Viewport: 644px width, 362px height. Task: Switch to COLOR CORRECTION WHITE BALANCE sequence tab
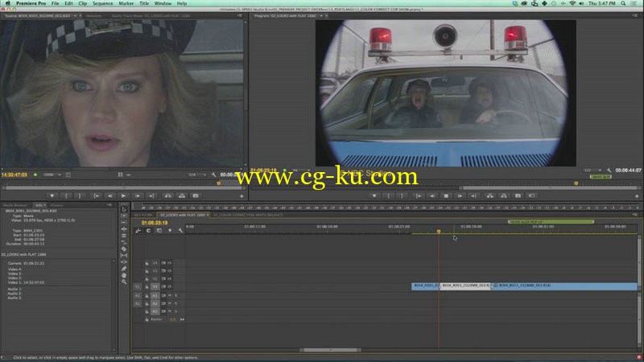pyautogui.click(x=248, y=215)
